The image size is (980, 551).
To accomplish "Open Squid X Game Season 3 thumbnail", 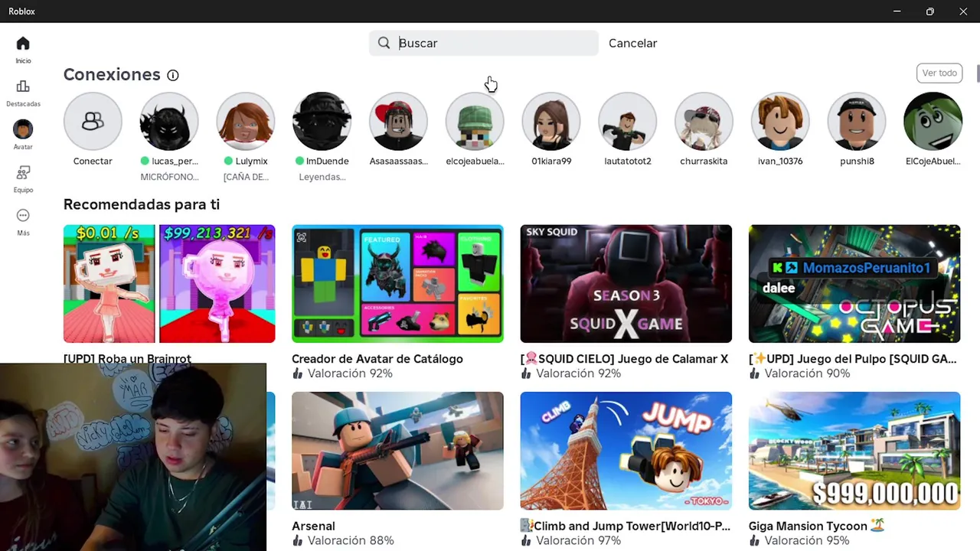I will coord(626,284).
